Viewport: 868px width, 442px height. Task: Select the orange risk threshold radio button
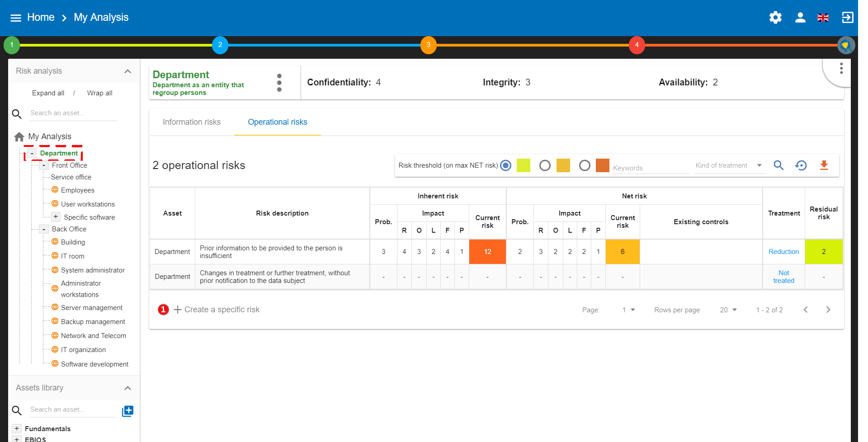tap(585, 165)
